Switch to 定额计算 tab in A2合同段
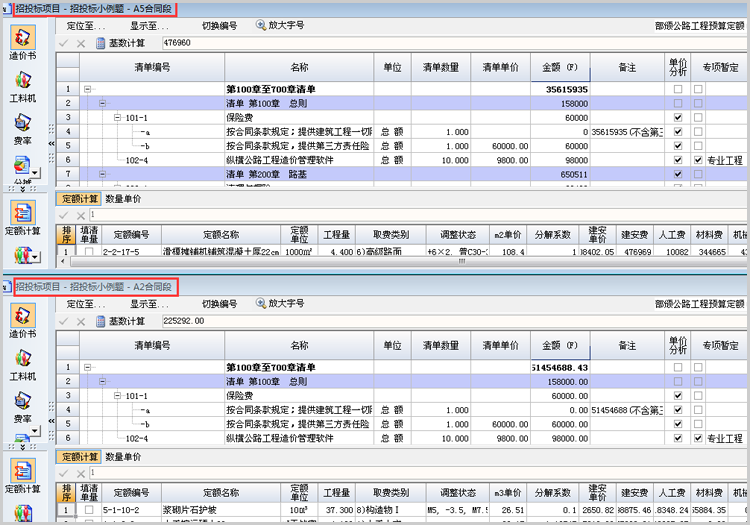 [x=80, y=457]
